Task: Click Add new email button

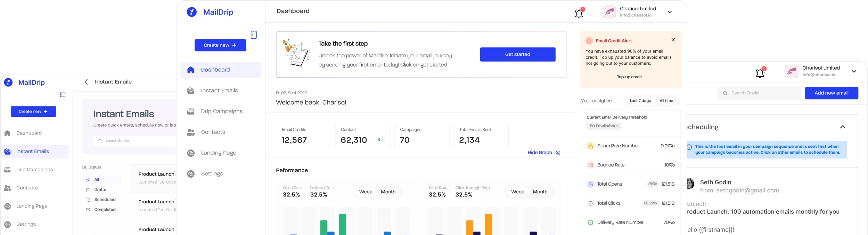Action: 832,93
